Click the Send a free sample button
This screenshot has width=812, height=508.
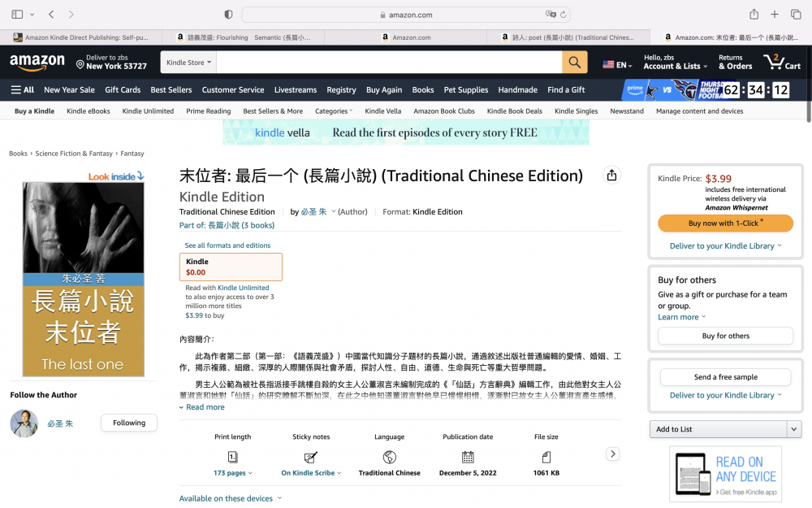[726, 377]
